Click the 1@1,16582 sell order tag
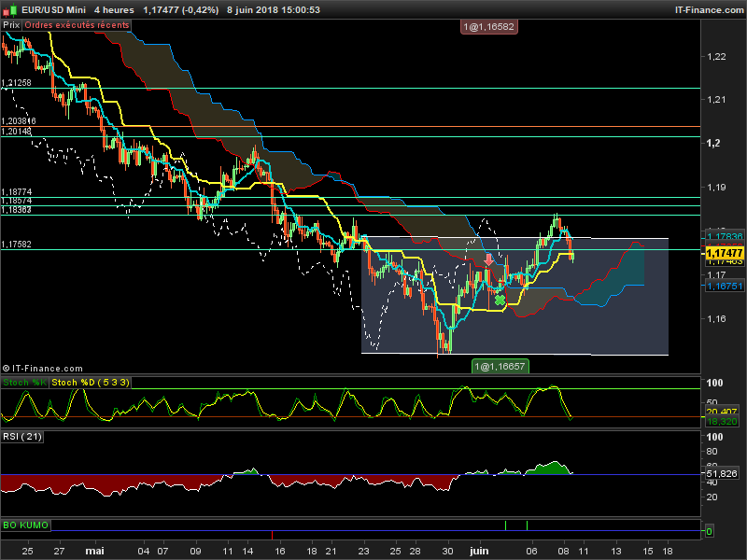This screenshot has width=747, height=560. click(x=488, y=27)
